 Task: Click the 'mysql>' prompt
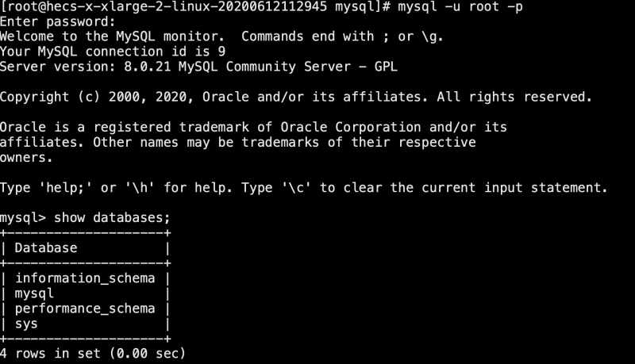click(x=23, y=218)
